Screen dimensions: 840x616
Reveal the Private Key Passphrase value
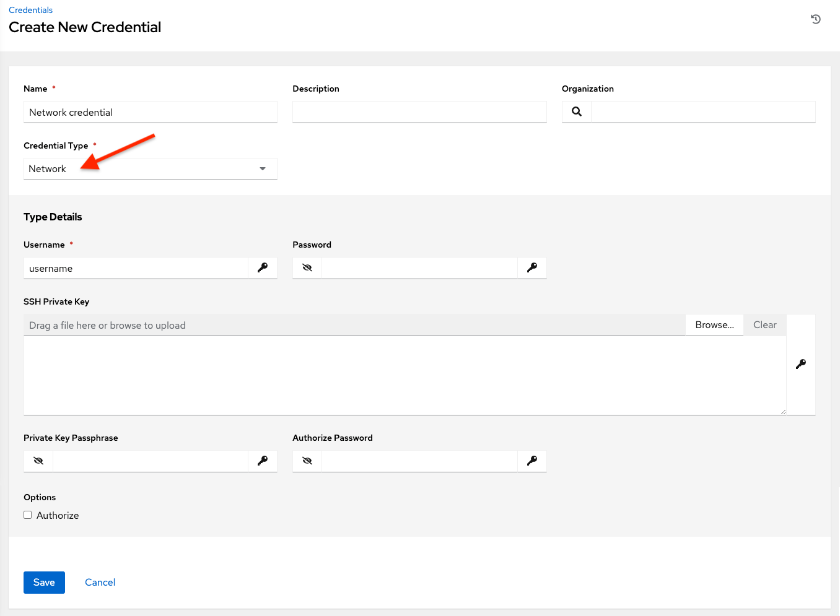[38, 461]
